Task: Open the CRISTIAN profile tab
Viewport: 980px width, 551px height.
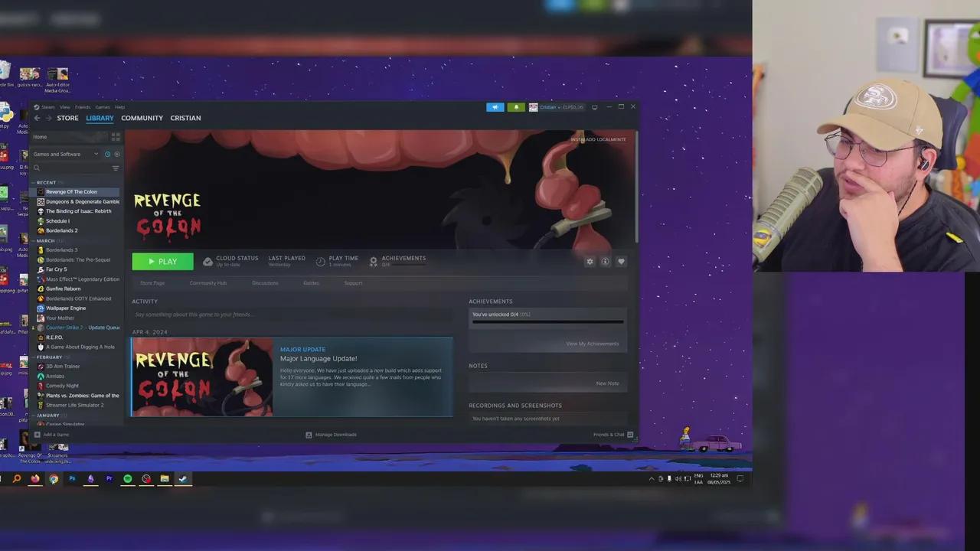Action: [185, 118]
